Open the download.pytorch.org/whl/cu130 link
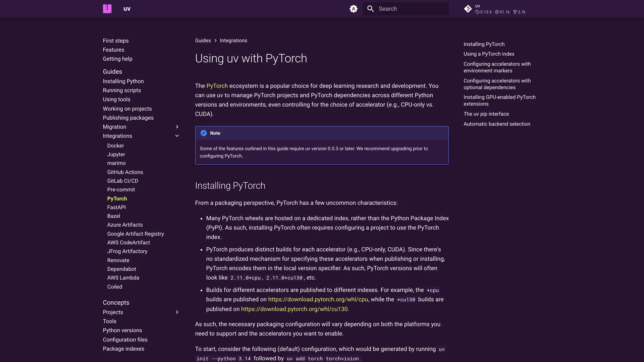The width and height of the screenshot is (644, 362). (x=294, y=309)
